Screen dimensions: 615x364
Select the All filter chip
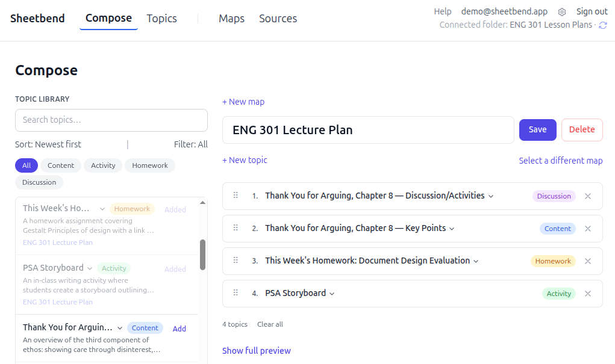click(27, 165)
